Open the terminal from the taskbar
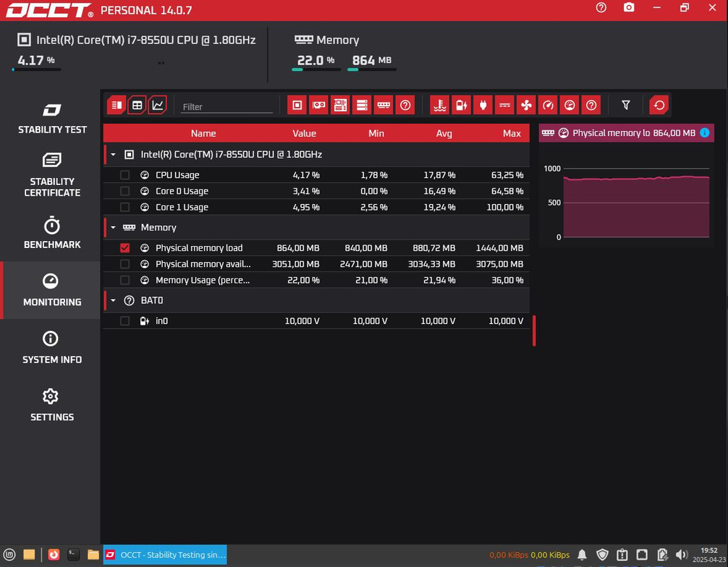This screenshot has width=728, height=567. [74, 554]
